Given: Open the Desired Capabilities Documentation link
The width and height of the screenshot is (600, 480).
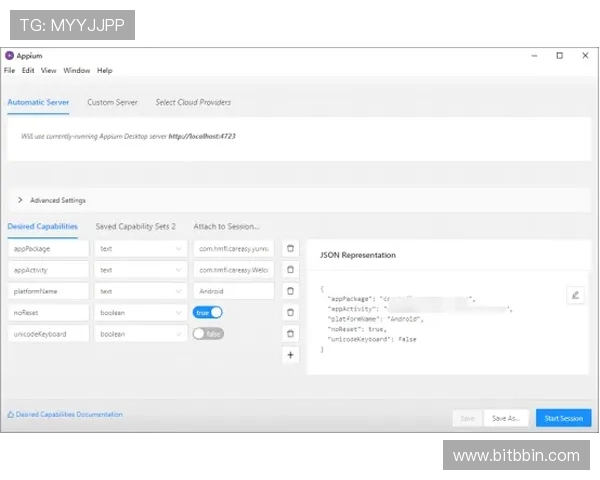Looking at the screenshot, I should [68, 414].
